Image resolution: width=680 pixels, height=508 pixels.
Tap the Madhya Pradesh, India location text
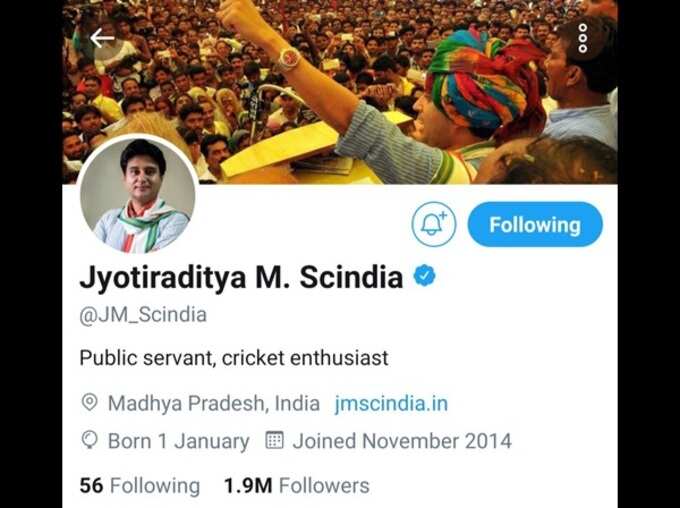point(213,403)
